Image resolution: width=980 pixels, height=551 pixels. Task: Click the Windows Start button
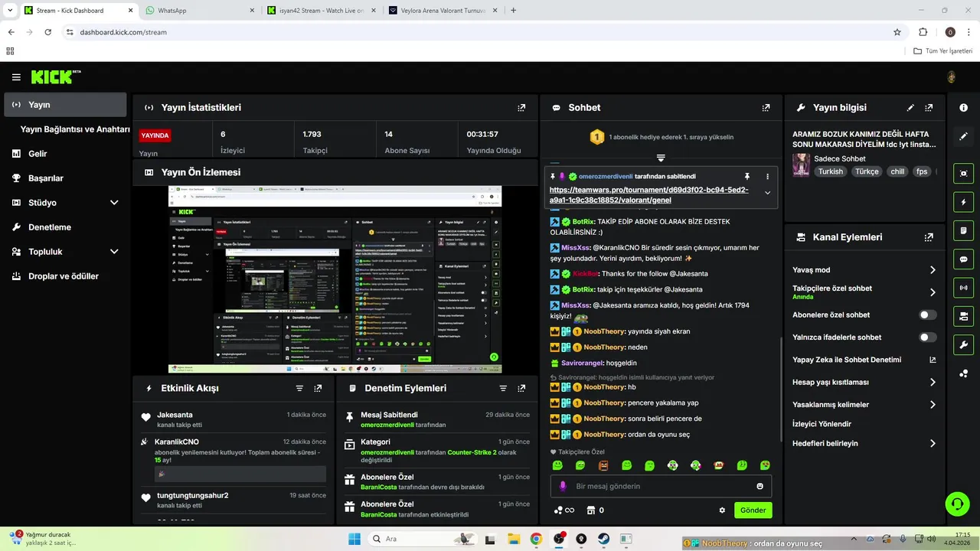click(354, 539)
